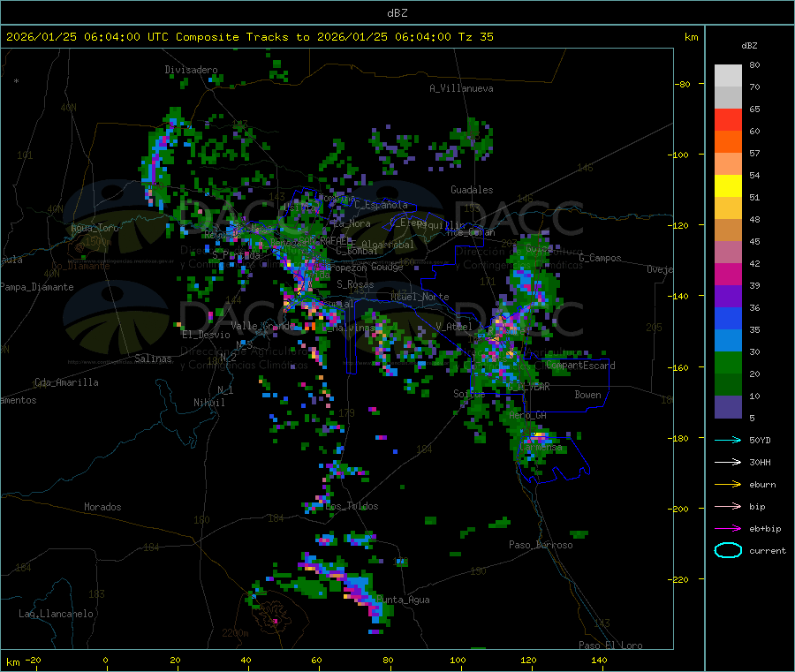Viewport: 795px width, 672px height.
Task: Click the 'Carmensa' map label
Action: (541, 448)
